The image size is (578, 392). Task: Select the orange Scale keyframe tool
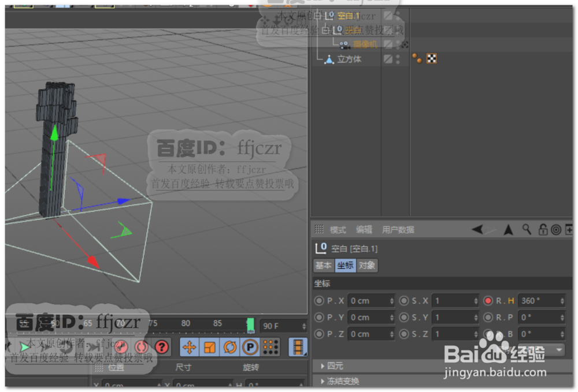209,347
